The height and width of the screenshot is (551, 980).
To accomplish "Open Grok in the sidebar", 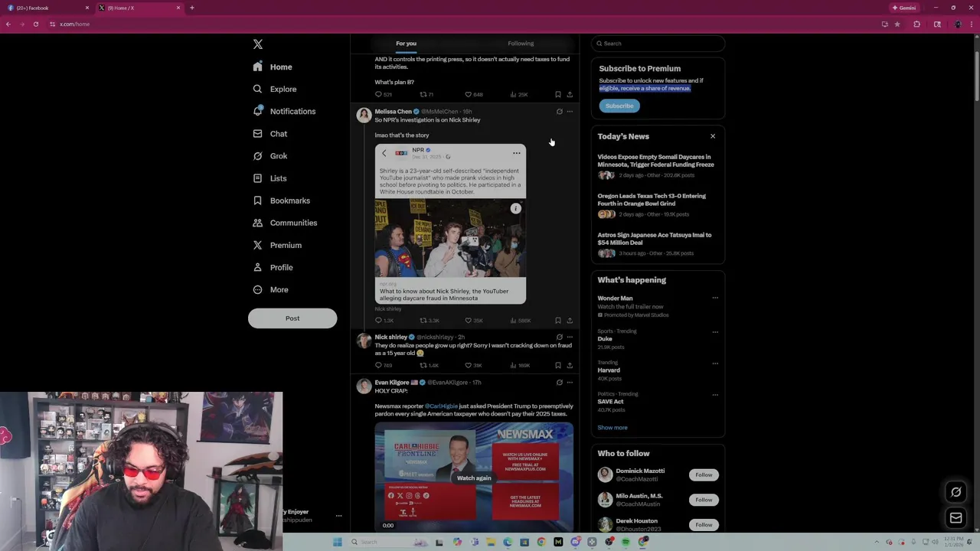I will pyautogui.click(x=270, y=155).
